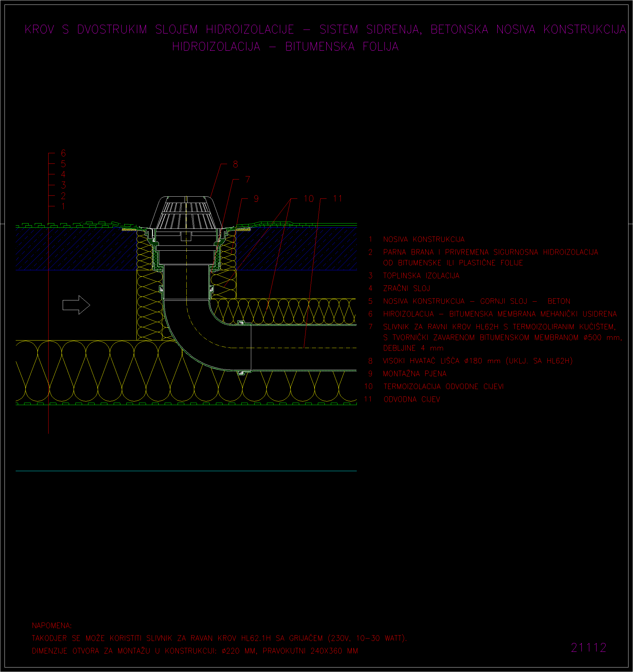
Task: Click layer marker number 4 on the left scale
Action: [63, 174]
